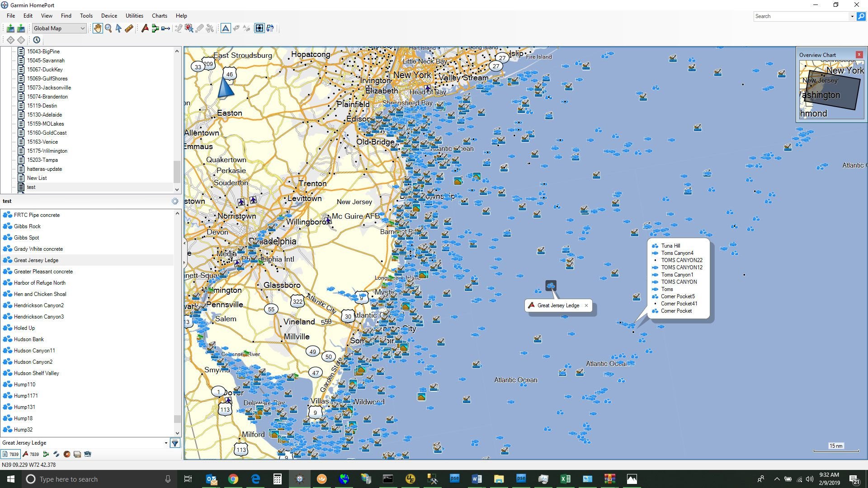868x488 pixels.
Task: Select the Measure ruler tool
Action: 129,28
